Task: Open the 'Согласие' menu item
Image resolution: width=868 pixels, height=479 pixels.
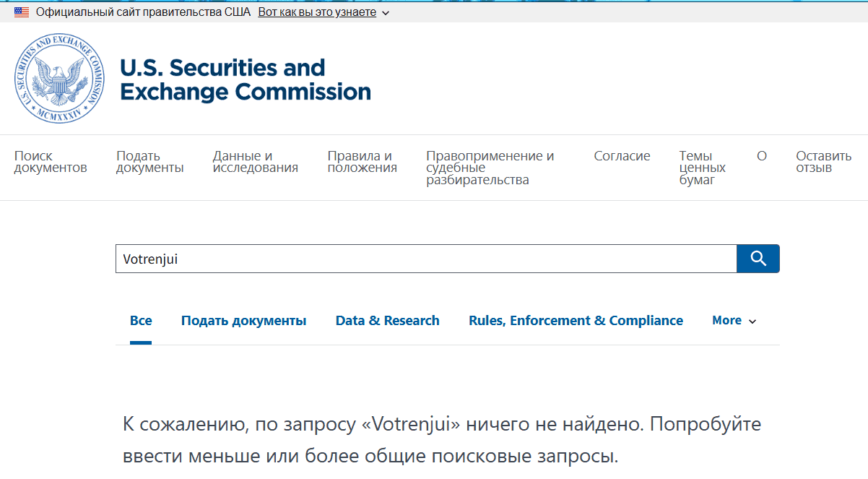Action: pos(622,156)
